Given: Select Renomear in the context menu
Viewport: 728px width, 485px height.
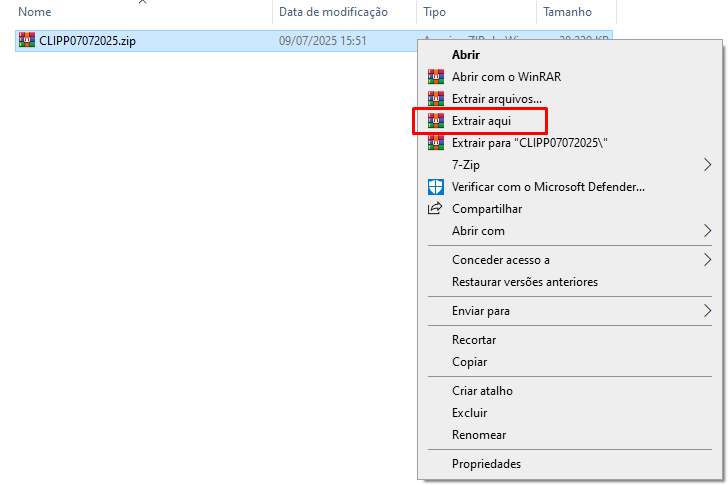Looking at the screenshot, I should (x=478, y=435).
